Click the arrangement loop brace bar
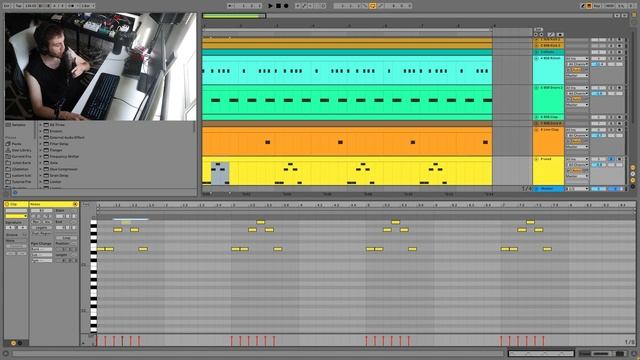The width and height of the screenshot is (640, 360). click(347, 30)
